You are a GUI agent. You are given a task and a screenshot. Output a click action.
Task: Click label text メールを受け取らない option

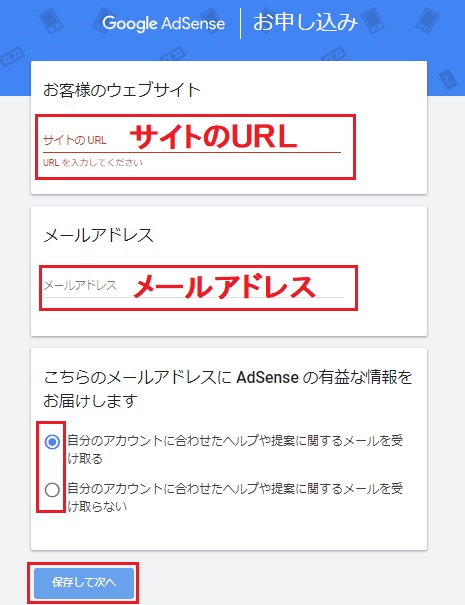[x=235, y=497]
